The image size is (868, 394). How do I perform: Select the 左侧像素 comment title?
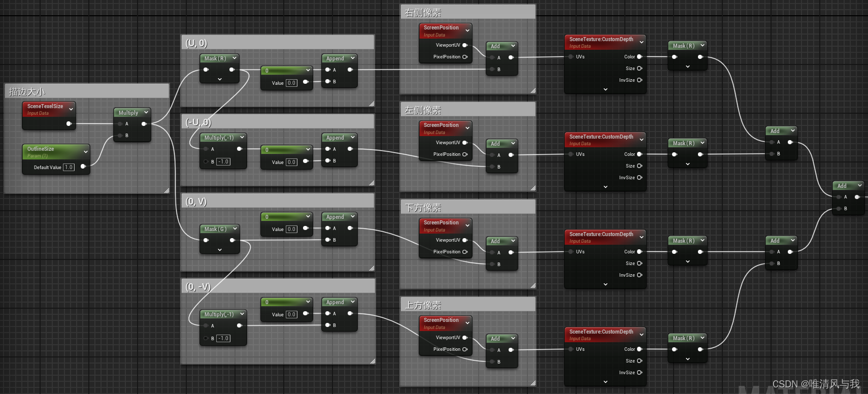point(423,110)
